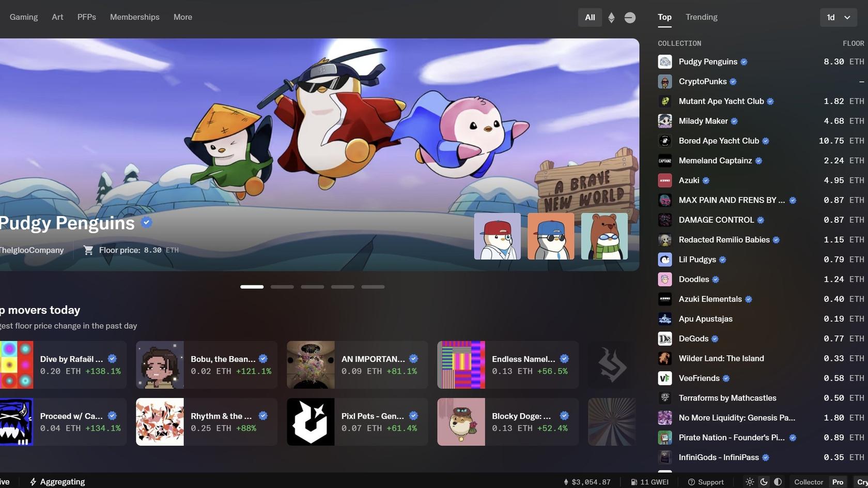Open the Memeland Captainz icon
868x488 pixels.
(x=665, y=161)
